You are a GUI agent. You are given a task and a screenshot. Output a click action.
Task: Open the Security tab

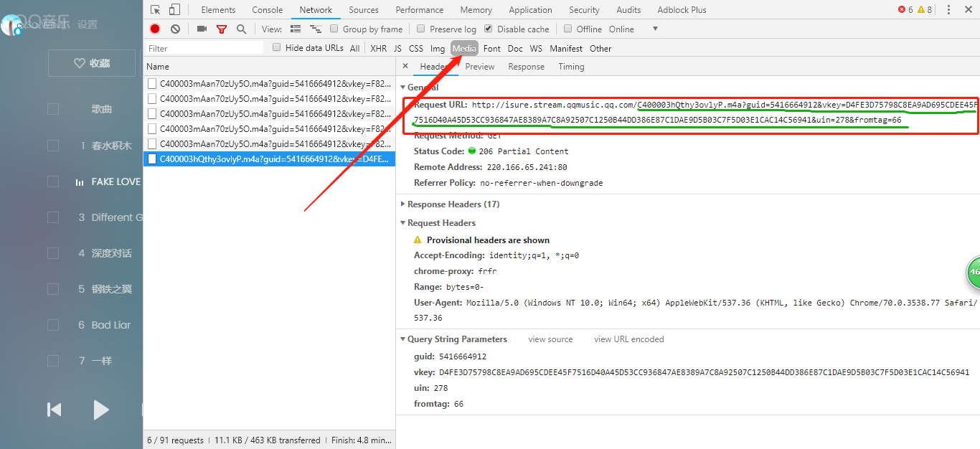(x=584, y=10)
